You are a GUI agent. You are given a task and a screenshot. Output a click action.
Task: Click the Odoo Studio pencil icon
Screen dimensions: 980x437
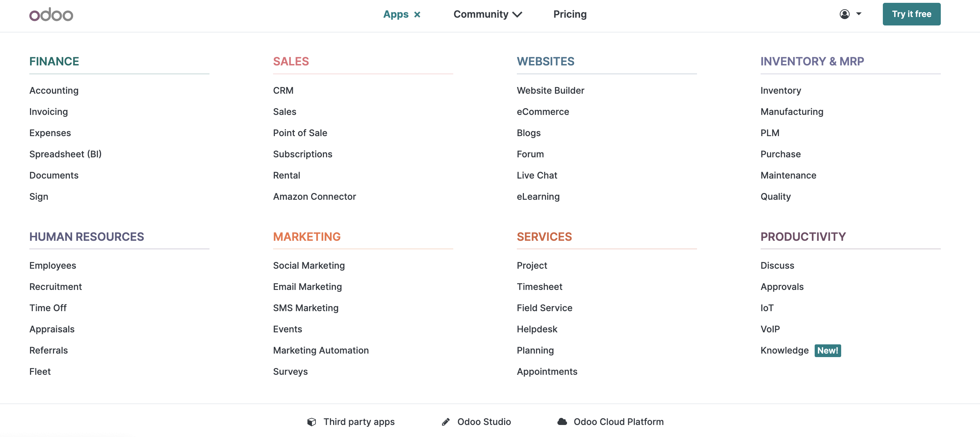(446, 422)
